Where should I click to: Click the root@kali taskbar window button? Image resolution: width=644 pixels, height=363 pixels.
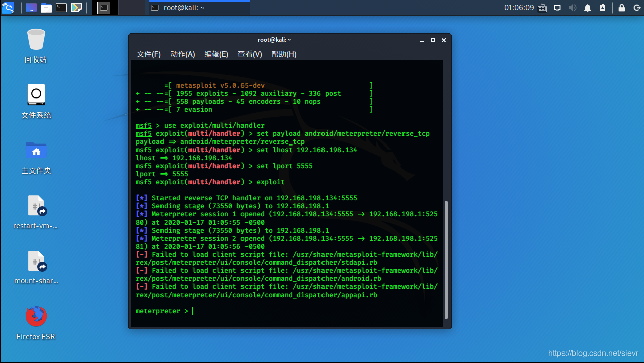coord(199,8)
